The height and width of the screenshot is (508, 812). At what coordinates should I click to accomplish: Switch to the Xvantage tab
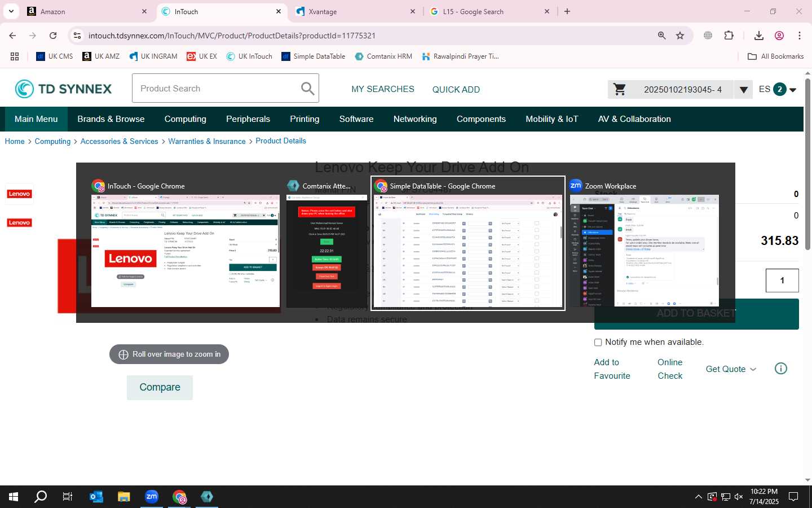point(356,11)
